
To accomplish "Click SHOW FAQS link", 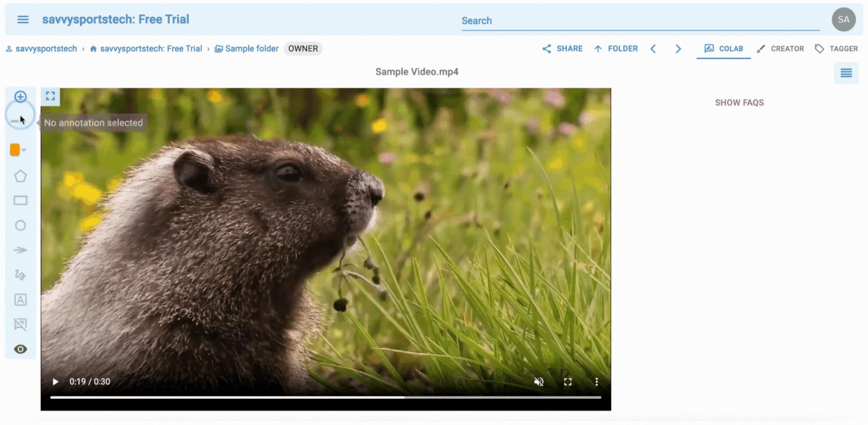I will click(x=739, y=103).
